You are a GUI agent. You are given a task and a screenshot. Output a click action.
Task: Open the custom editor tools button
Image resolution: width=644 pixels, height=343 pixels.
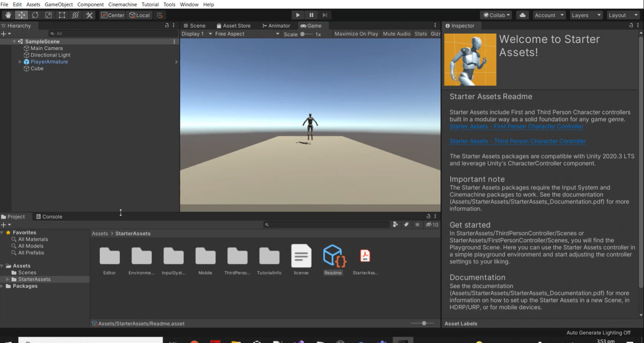pyautogui.click(x=89, y=15)
